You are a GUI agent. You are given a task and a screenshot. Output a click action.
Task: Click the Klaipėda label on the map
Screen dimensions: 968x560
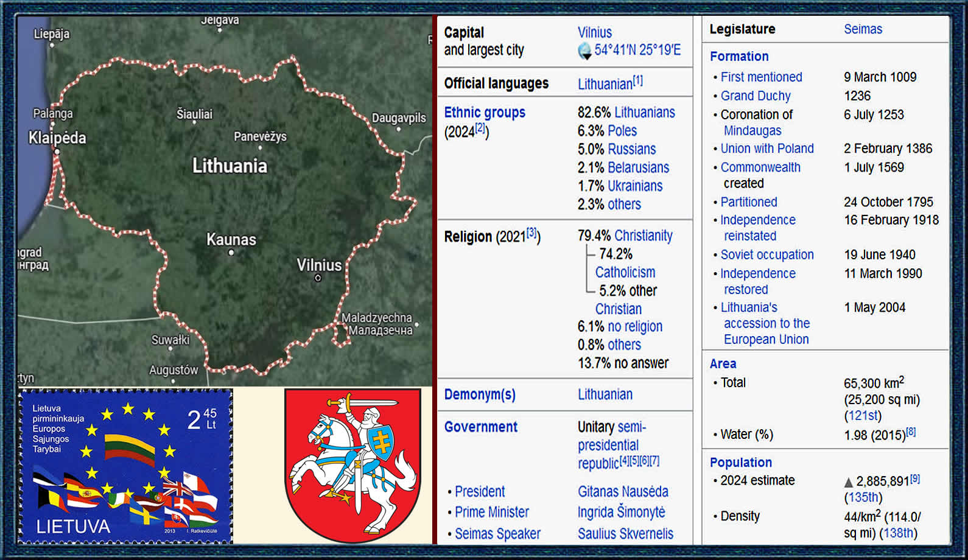[x=57, y=138]
